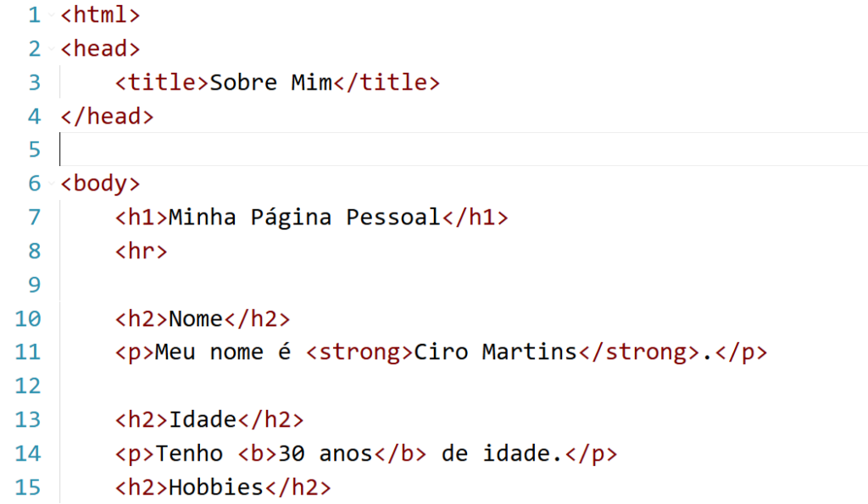Select line number 3 in the gutter

(x=34, y=83)
